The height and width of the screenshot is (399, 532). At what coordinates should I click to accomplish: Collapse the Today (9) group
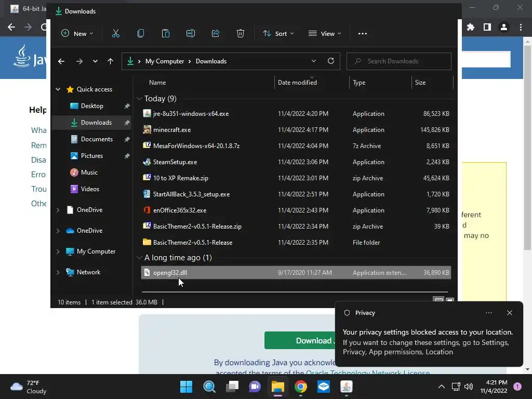[x=139, y=98]
